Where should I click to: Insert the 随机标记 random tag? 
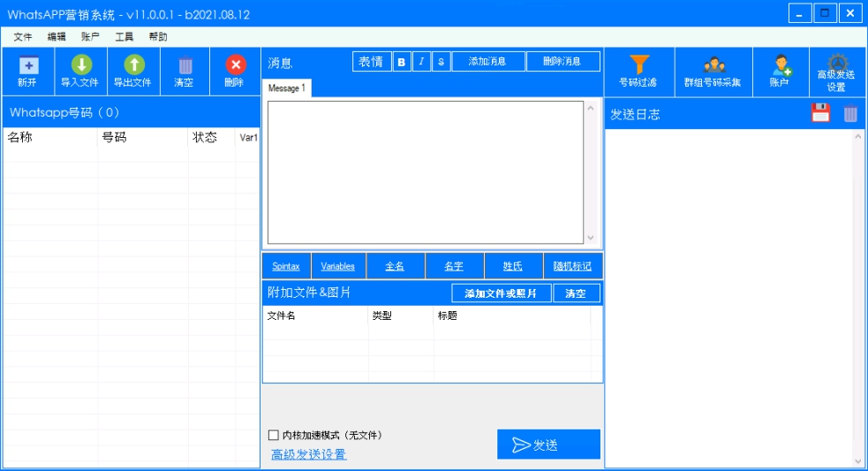(572, 266)
